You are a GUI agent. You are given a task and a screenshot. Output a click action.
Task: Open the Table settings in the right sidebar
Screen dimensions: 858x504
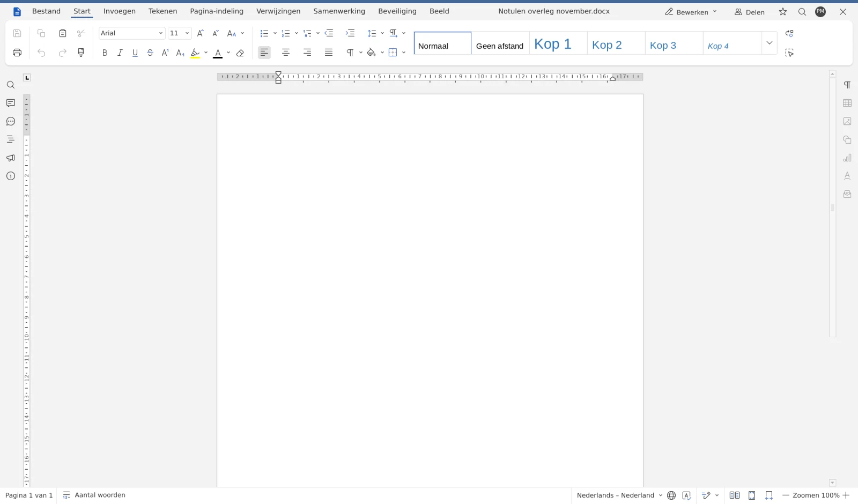[x=847, y=103]
